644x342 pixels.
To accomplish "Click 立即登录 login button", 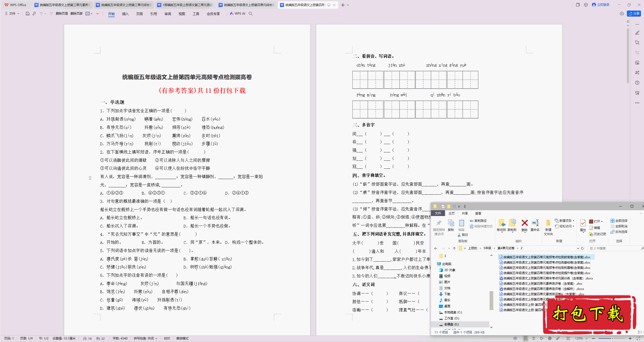I will click(601, 5).
